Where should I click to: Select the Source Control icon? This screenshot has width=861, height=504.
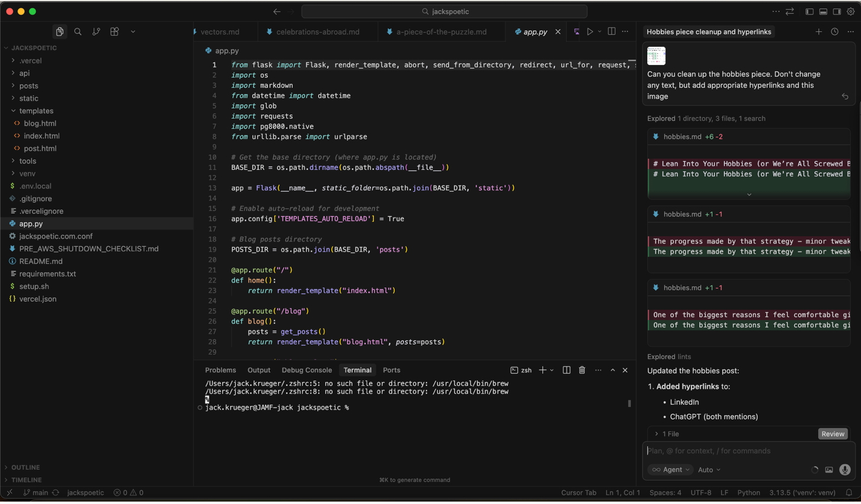point(96,31)
